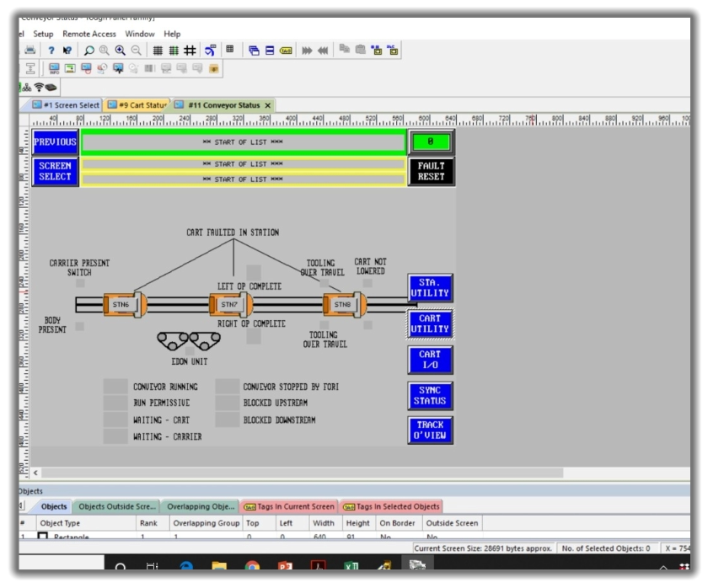The height and width of the screenshot is (588, 708).
Task: Select the TRACK O'VIEW button object
Action: (431, 430)
